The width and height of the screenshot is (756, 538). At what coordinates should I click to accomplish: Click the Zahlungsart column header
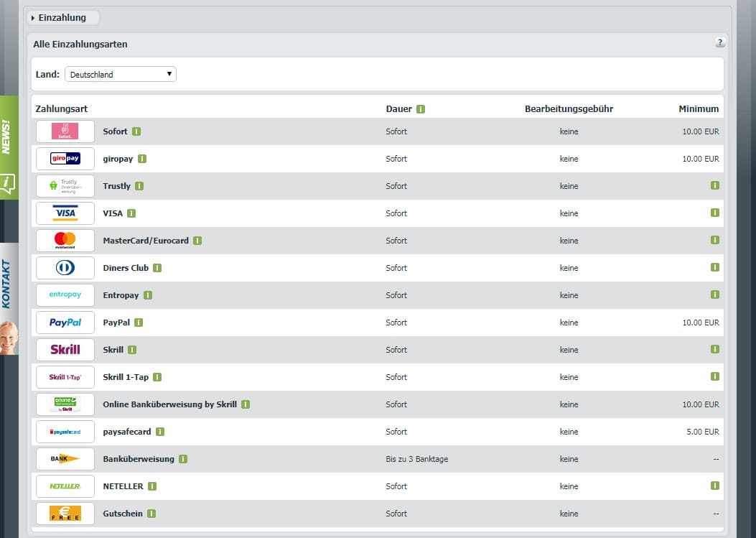[x=62, y=109]
